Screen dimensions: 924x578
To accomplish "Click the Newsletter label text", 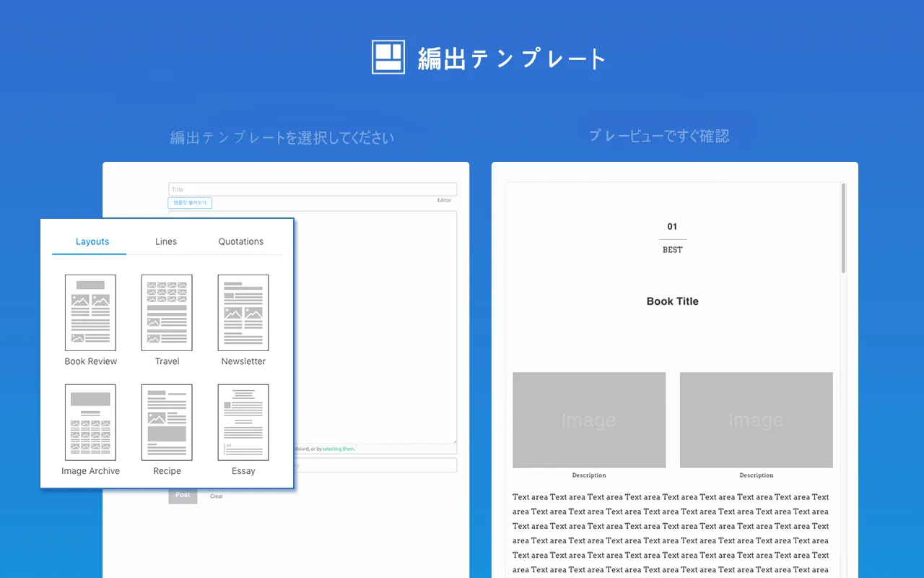I will 244,361.
